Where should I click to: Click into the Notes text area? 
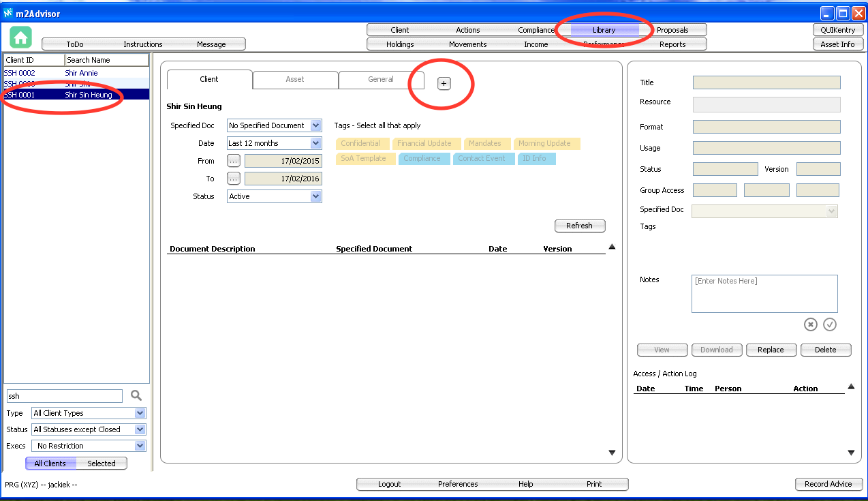click(x=764, y=294)
